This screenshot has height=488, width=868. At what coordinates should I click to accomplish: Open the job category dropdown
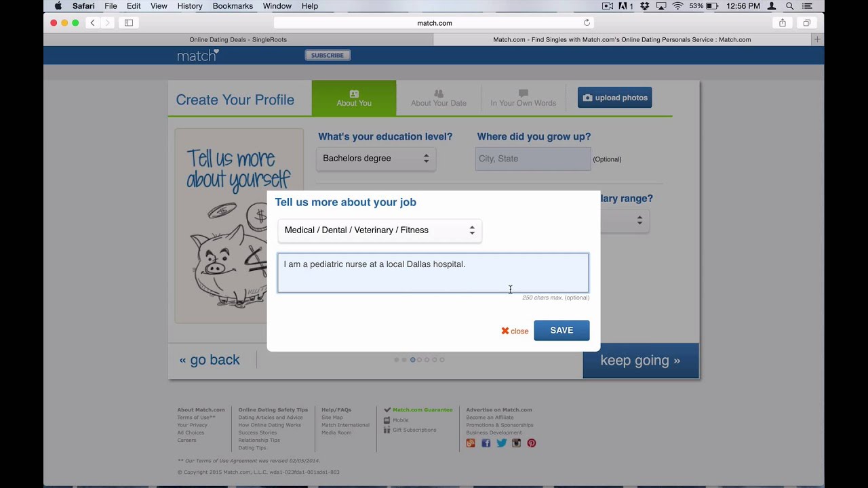point(380,230)
